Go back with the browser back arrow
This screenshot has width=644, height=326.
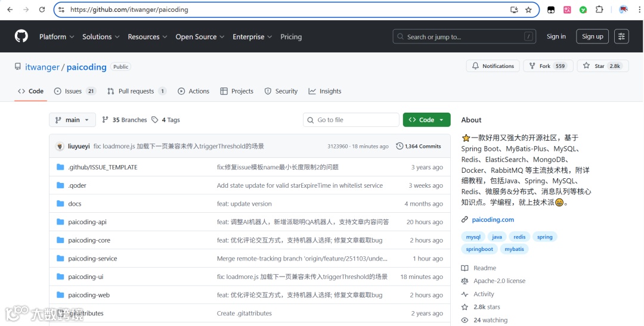(x=10, y=10)
